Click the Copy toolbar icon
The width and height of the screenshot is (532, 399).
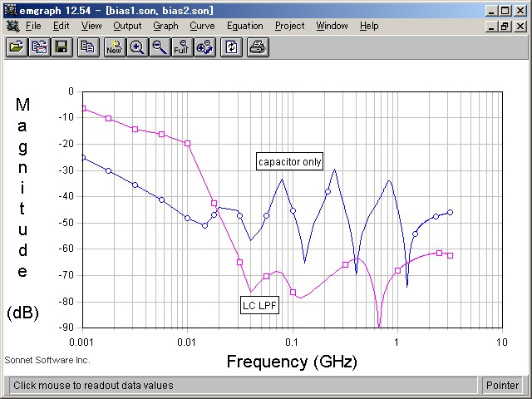(88, 47)
